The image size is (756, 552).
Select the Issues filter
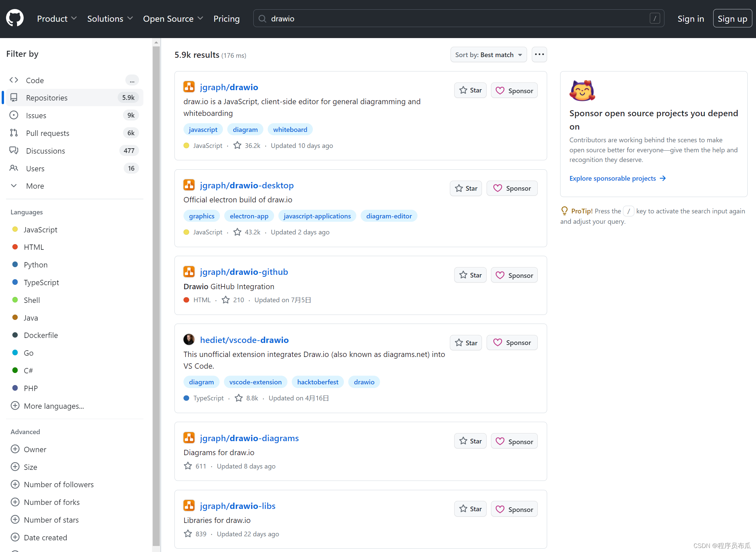click(x=36, y=115)
